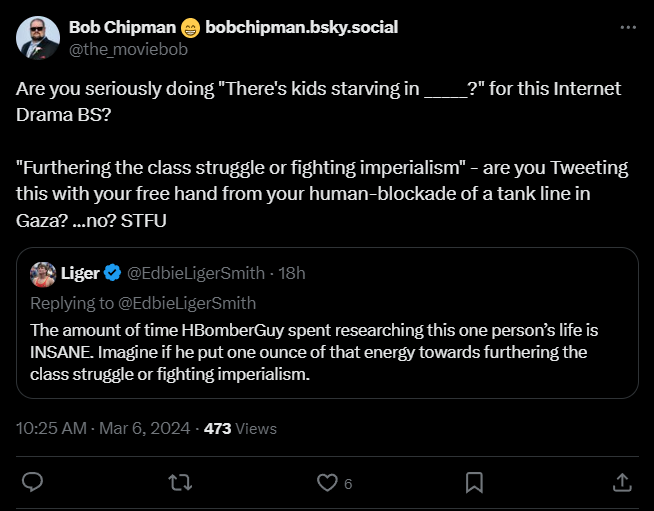The width and height of the screenshot is (654, 511).
Task: Click the 10:25 AM · Mar 6, 2024 timestamp
Action: point(103,428)
